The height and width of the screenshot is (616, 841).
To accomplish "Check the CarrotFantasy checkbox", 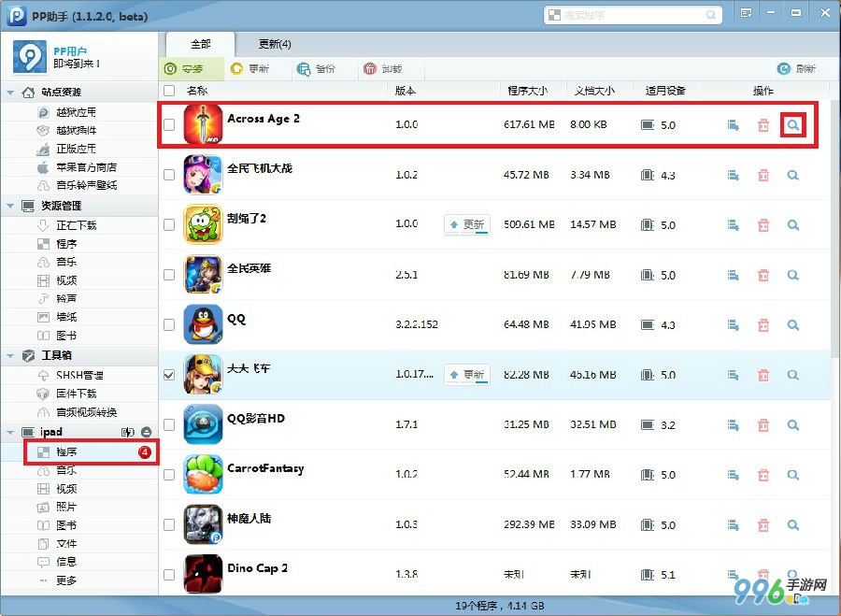I will tap(169, 474).
